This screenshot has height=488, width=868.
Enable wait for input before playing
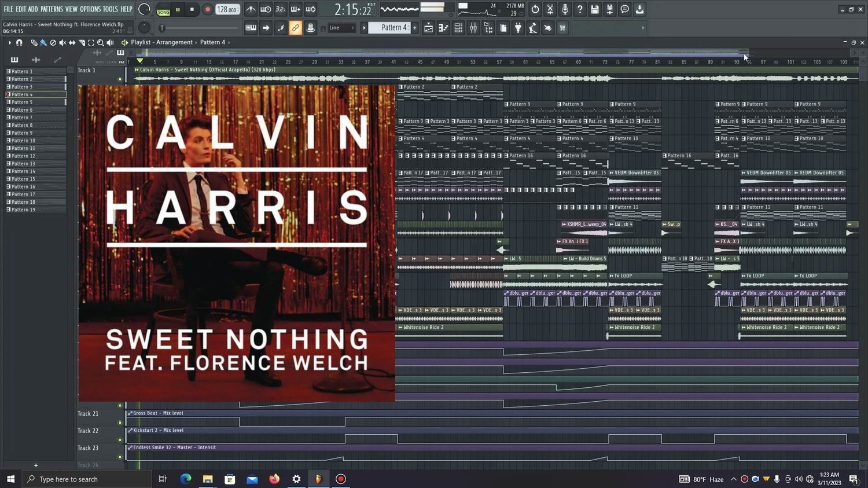point(266,9)
